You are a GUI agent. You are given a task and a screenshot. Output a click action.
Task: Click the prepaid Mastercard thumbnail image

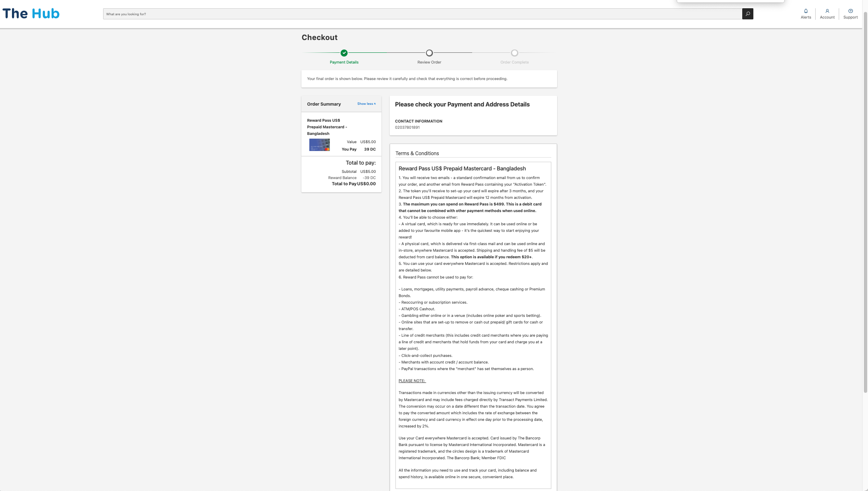click(x=320, y=145)
